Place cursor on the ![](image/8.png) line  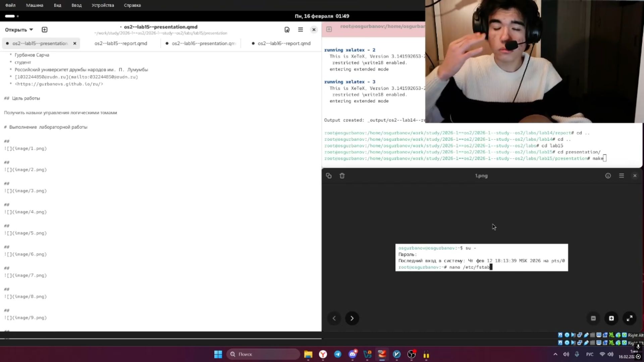click(x=25, y=297)
